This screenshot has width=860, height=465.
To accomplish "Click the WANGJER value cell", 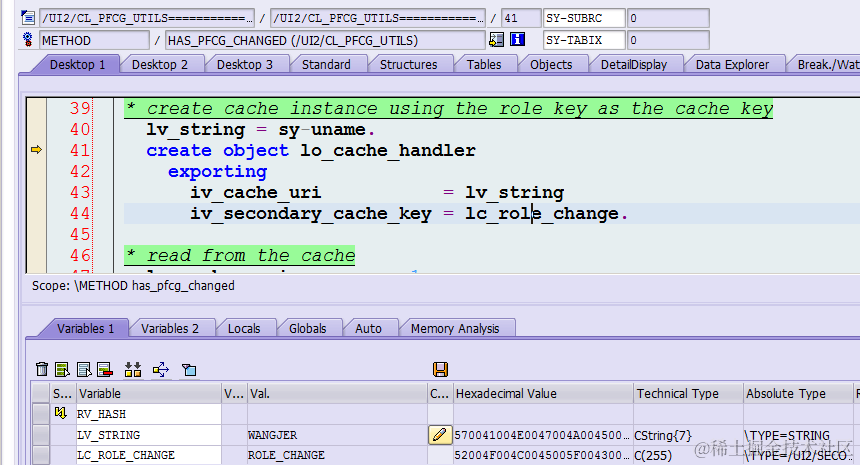I will tap(337, 435).
